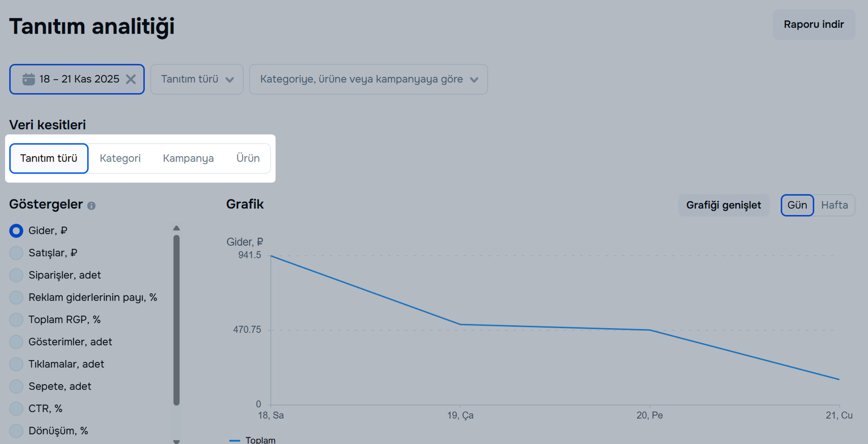Select the Satışlar, ₽ radio button
Screen dimensions: 868x444
(16, 253)
